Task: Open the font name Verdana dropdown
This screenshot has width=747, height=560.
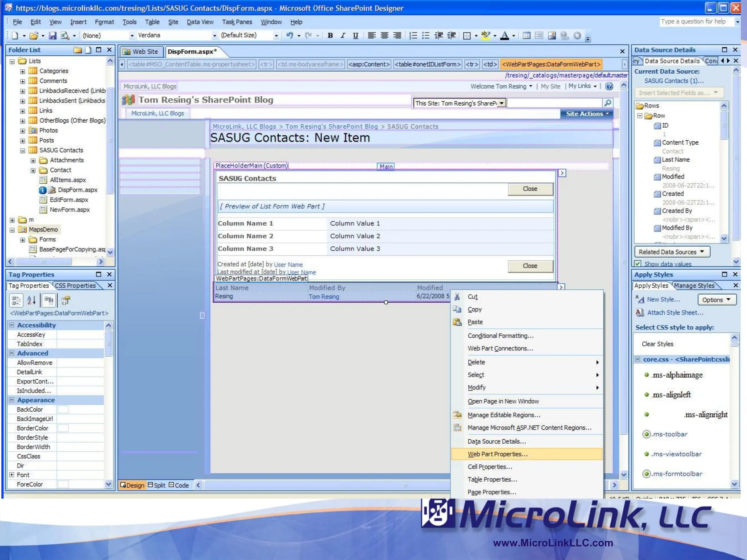Action: click(x=214, y=35)
